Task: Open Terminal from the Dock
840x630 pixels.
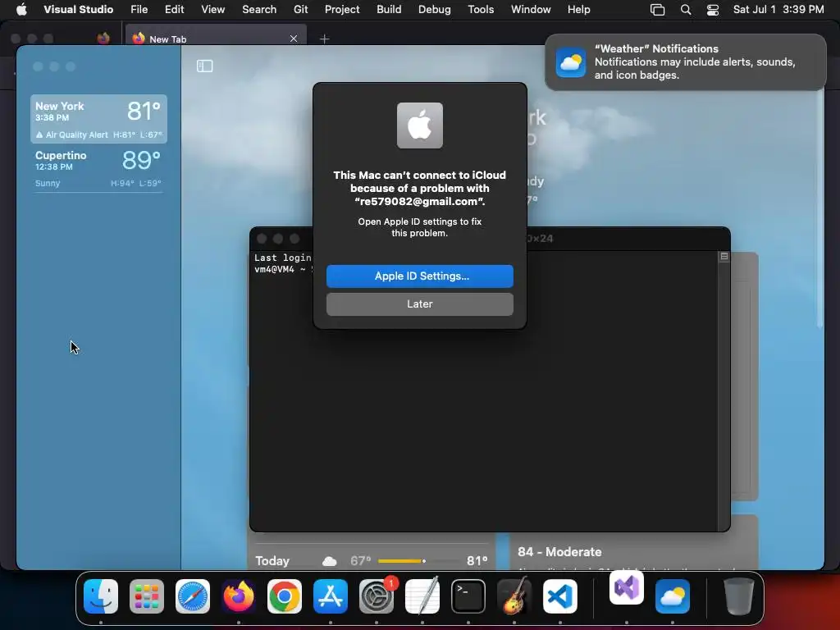Action: coord(468,596)
